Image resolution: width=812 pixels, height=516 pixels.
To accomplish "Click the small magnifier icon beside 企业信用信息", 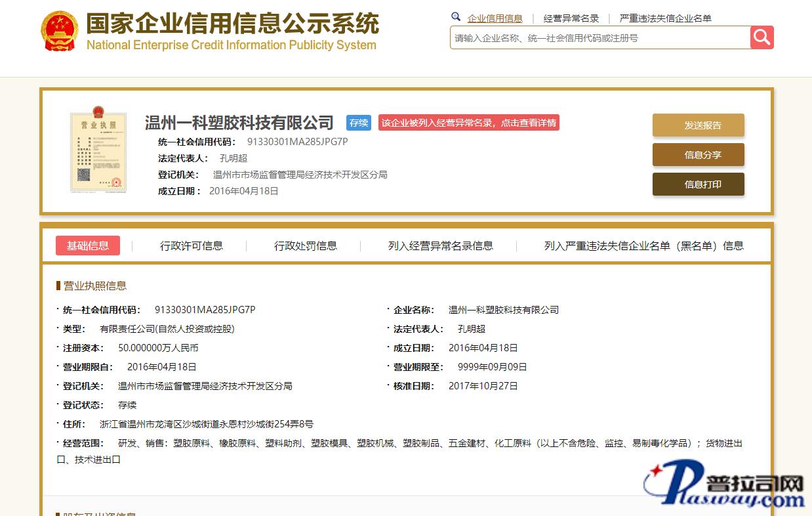I will pos(456,17).
